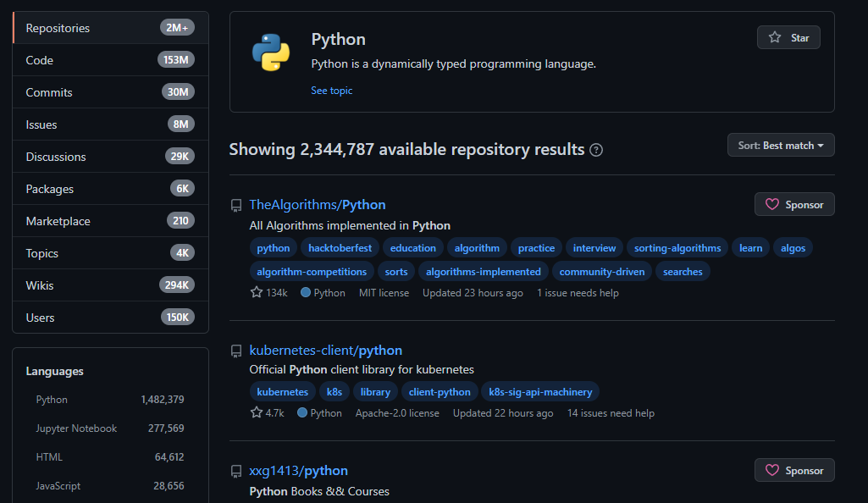
Task: Click the community-driven topic tag
Action: click(602, 272)
